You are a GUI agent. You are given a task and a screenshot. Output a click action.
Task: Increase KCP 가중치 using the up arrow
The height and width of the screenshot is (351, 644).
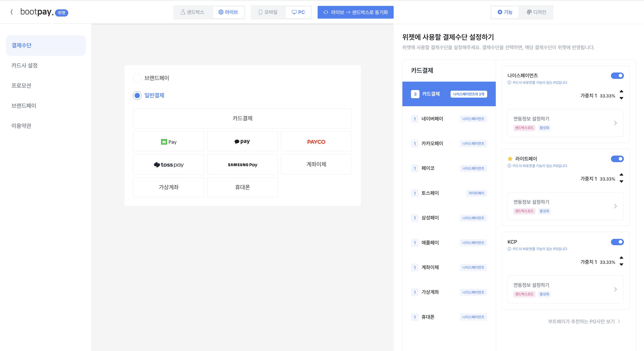[622, 258]
